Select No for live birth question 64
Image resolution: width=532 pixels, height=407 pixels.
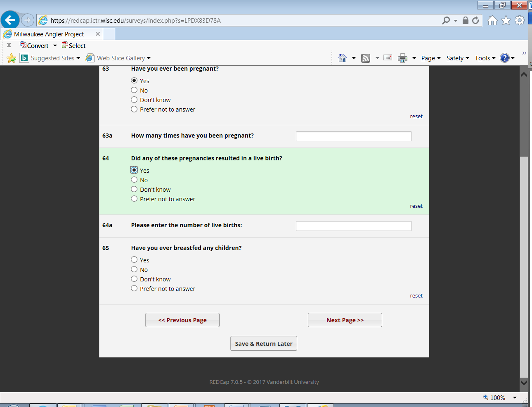click(x=134, y=180)
